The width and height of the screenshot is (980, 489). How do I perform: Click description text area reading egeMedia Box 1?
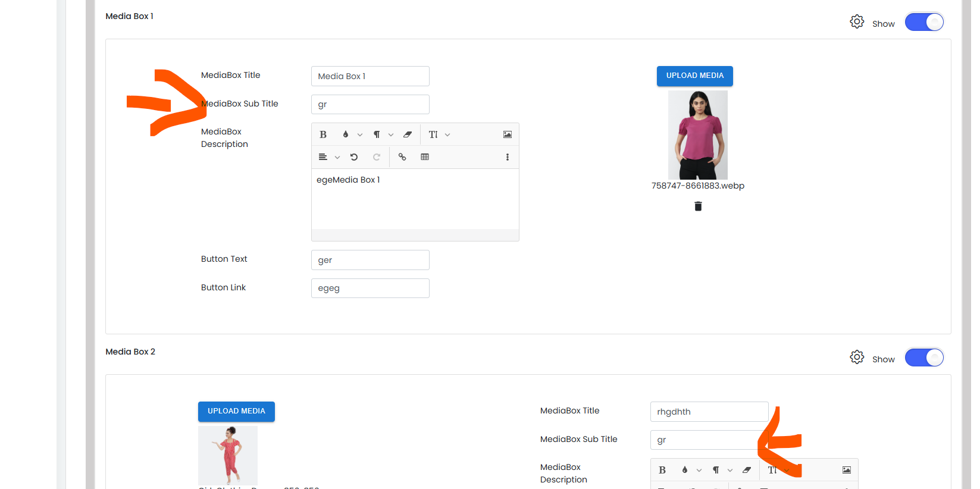(x=415, y=199)
